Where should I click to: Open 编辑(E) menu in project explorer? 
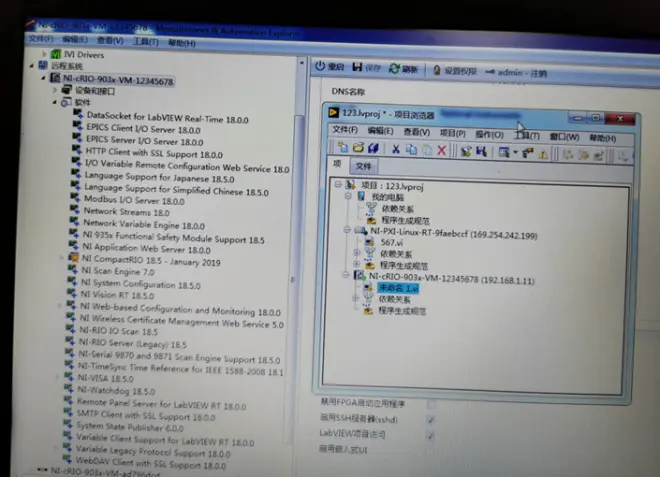coord(380,131)
